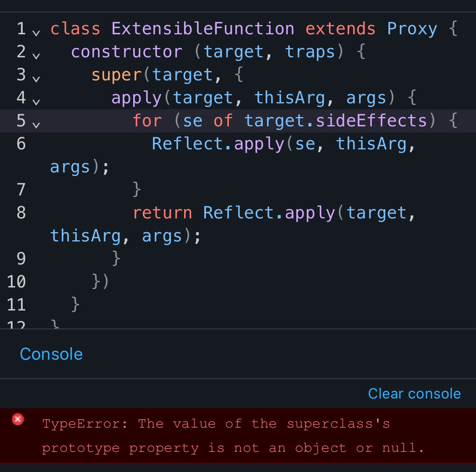Click line number 10 in the gutter
476x472 pixels.
(17, 282)
